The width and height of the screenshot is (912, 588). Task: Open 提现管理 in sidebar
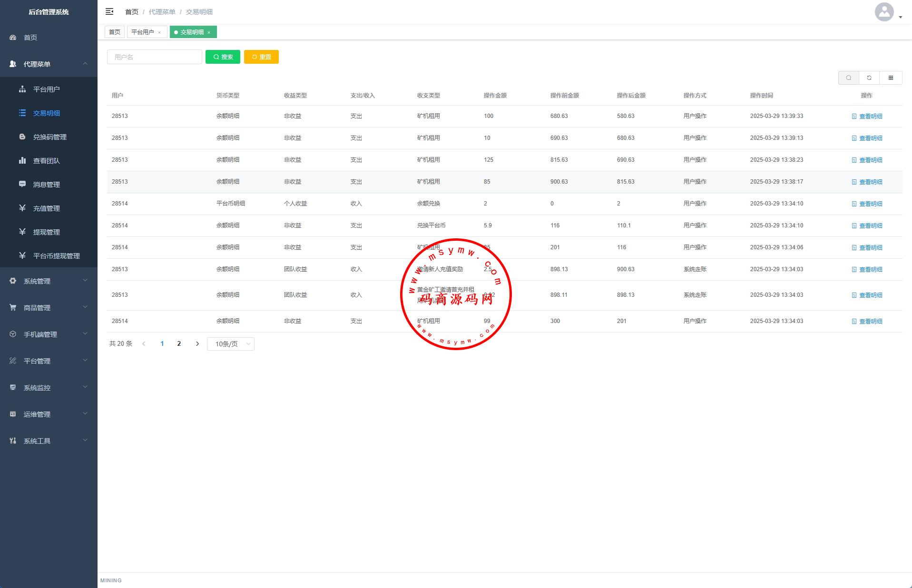tap(49, 232)
